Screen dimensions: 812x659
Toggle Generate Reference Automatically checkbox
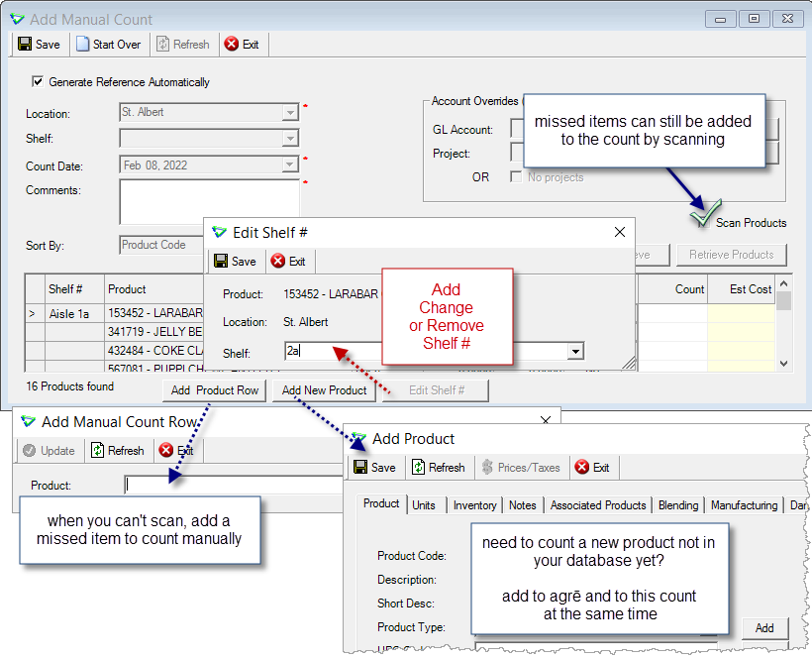click(x=38, y=81)
